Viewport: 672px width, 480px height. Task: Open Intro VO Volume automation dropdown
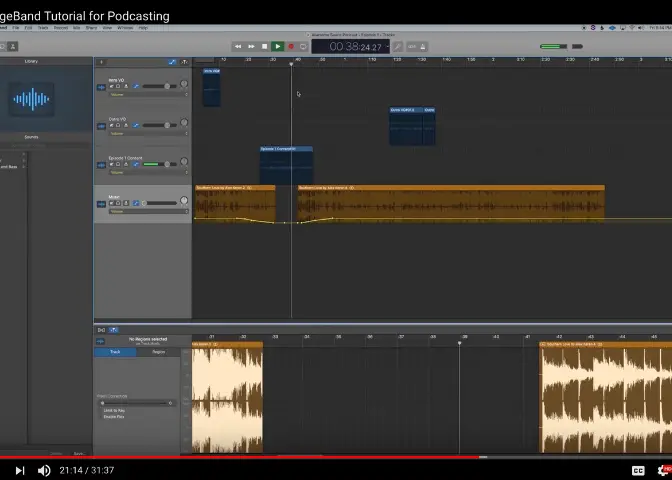point(148,94)
